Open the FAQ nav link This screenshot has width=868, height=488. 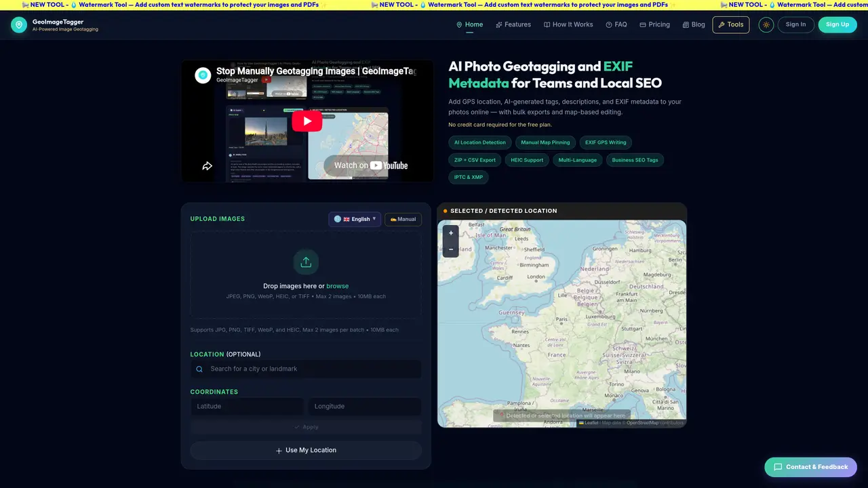coord(616,24)
